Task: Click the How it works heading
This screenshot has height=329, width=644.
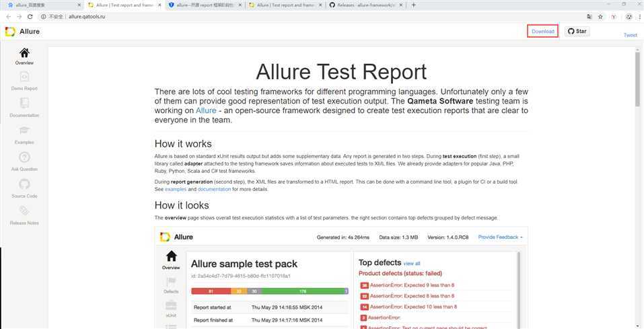Action: [x=183, y=144]
